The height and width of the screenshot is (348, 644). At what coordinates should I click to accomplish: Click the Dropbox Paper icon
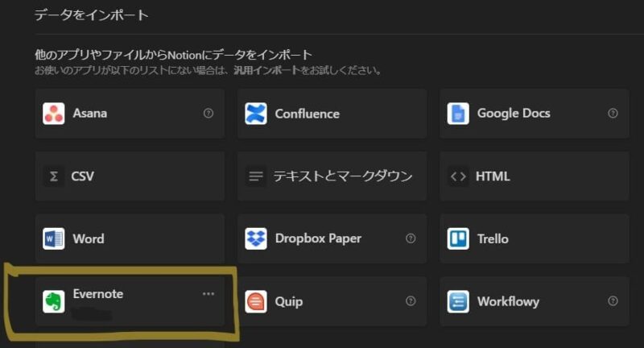[x=255, y=238]
